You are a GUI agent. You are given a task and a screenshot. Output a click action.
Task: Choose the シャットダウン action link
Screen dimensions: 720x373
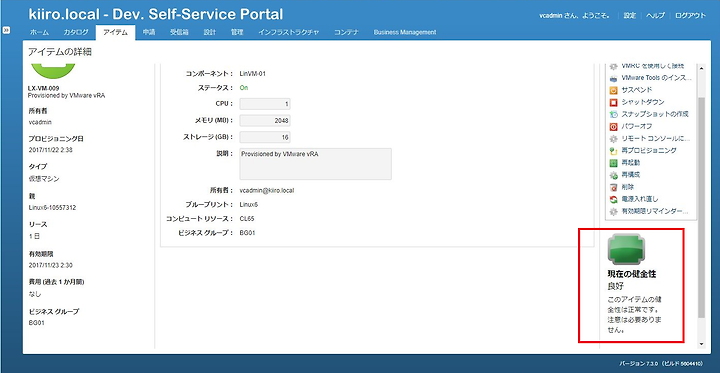[642, 102]
